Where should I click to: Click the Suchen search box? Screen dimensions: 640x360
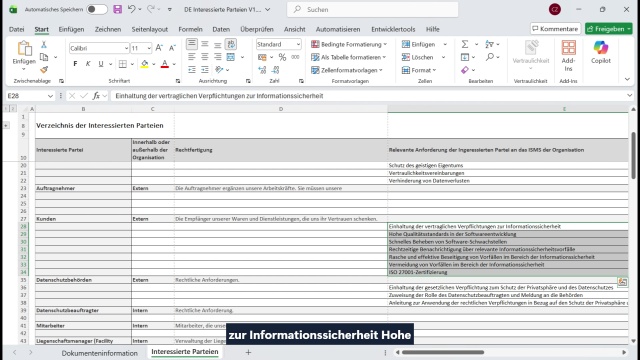coord(373,9)
